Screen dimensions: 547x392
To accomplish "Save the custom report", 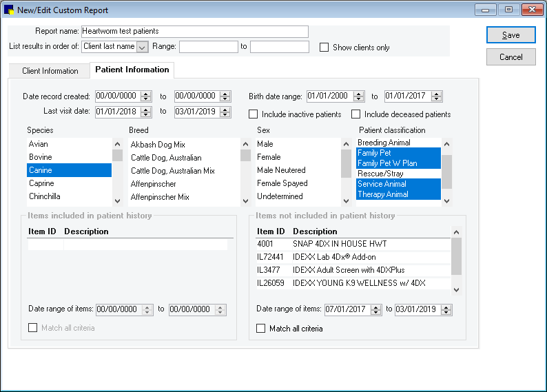I will pos(510,35).
